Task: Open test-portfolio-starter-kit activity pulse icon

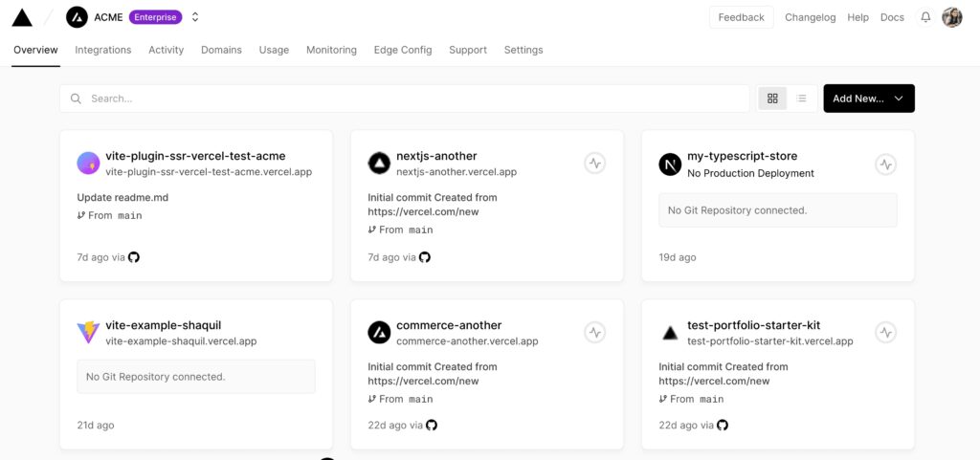Action: [885, 333]
